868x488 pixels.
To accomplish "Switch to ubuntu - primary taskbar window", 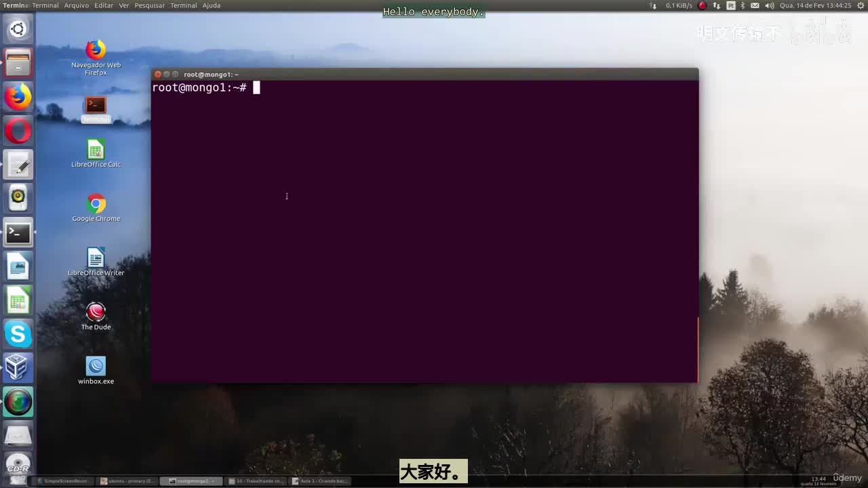I will tap(128, 481).
